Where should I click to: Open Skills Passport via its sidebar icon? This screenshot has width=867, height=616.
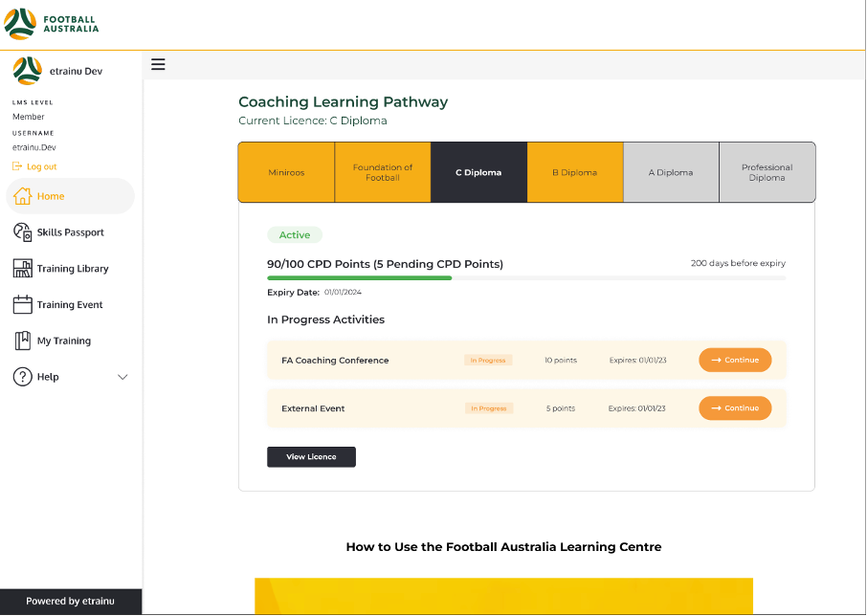[x=23, y=232]
